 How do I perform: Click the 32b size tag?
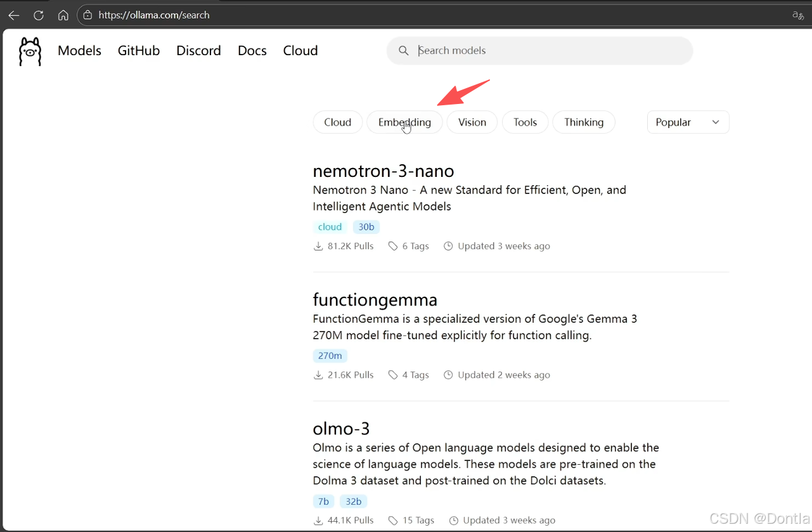(354, 502)
